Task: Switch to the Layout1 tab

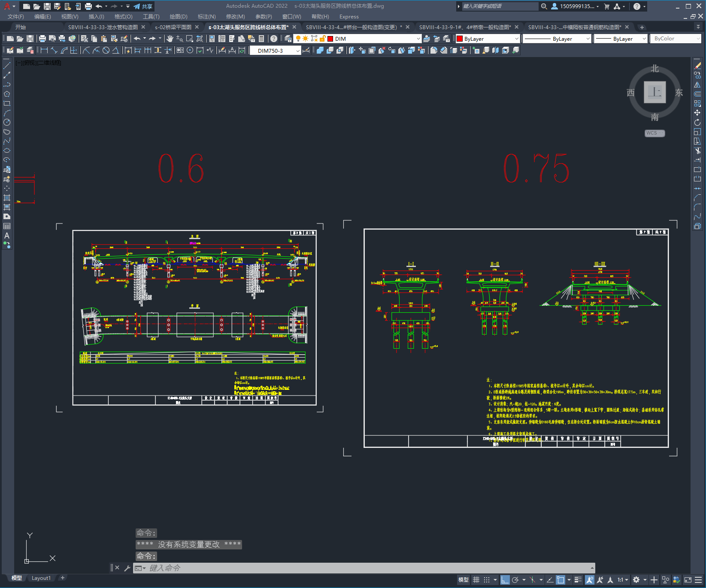Action: [41, 578]
